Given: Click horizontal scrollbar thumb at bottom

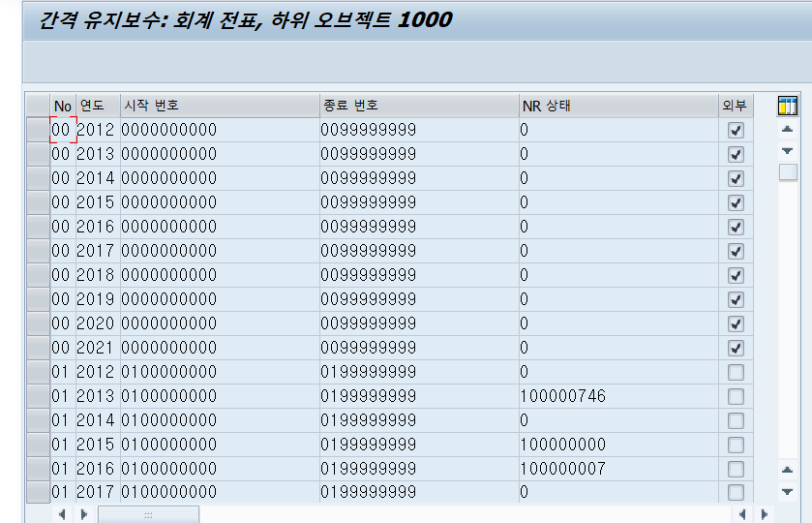Looking at the screenshot, I should pyautogui.click(x=148, y=514).
